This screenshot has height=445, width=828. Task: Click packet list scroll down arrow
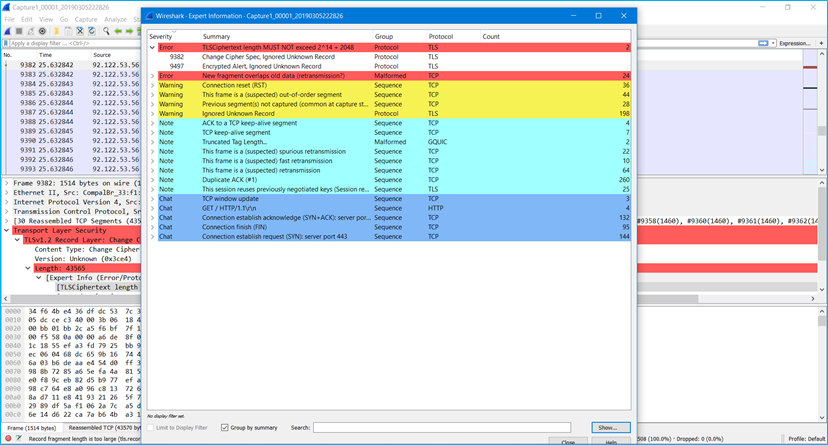pyautogui.click(x=822, y=170)
